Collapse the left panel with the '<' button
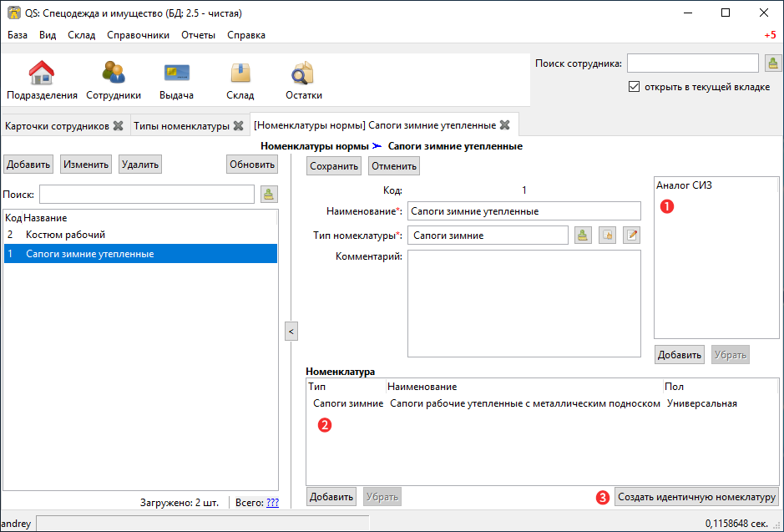This screenshot has width=784, height=532. point(291,332)
